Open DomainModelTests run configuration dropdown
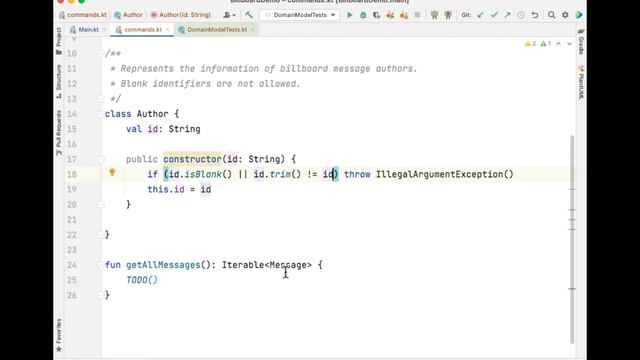Image resolution: width=640 pixels, height=360 pixels. (x=300, y=15)
